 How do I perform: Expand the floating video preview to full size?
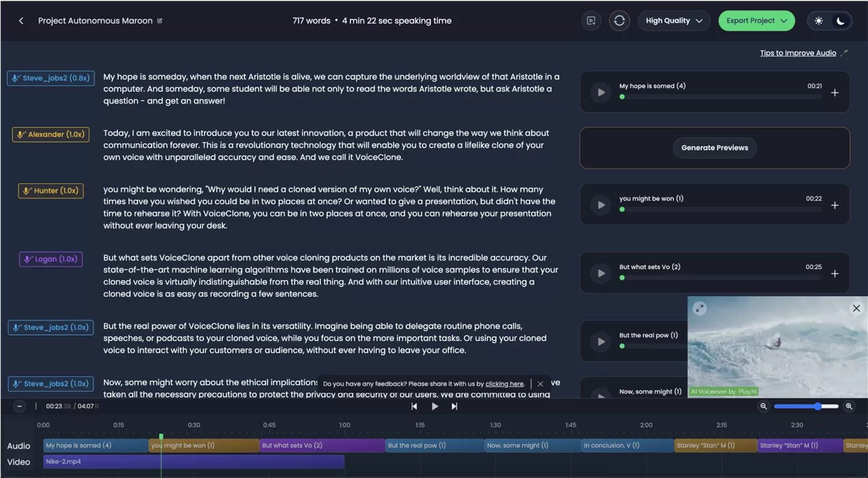699,308
